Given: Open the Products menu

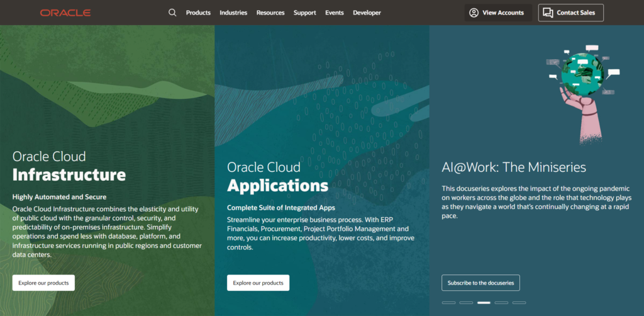Looking at the screenshot, I should 198,13.
